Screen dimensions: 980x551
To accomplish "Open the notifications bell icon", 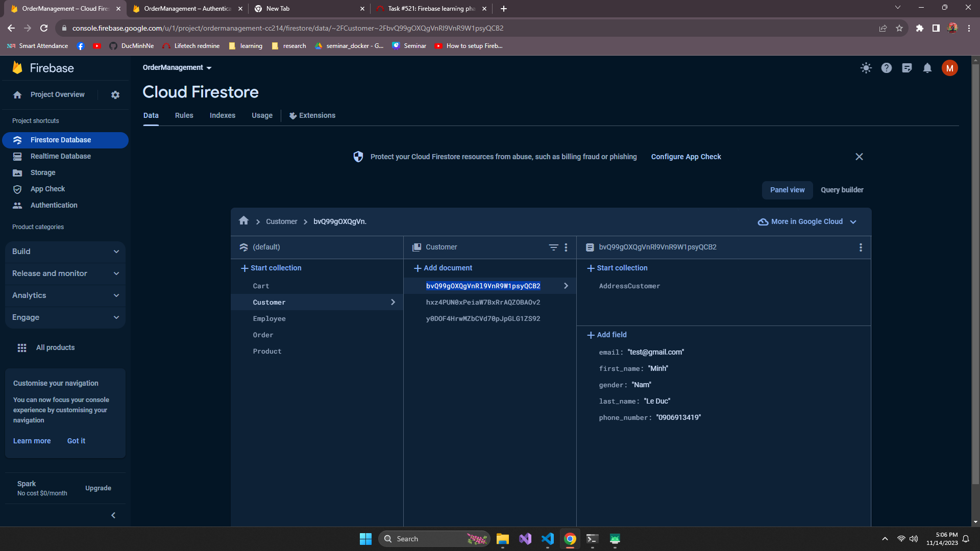I will pyautogui.click(x=927, y=68).
